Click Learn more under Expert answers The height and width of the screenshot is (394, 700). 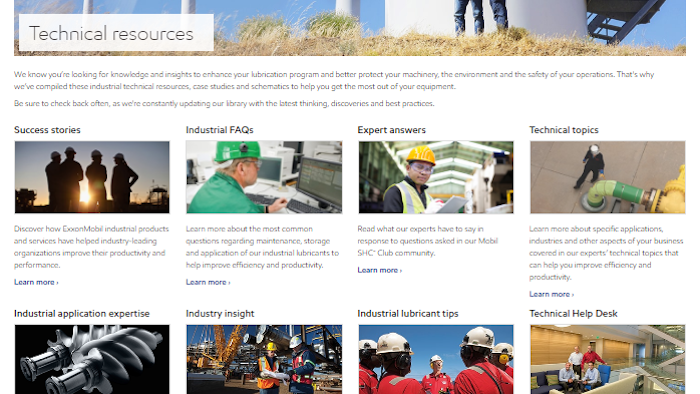tap(379, 270)
